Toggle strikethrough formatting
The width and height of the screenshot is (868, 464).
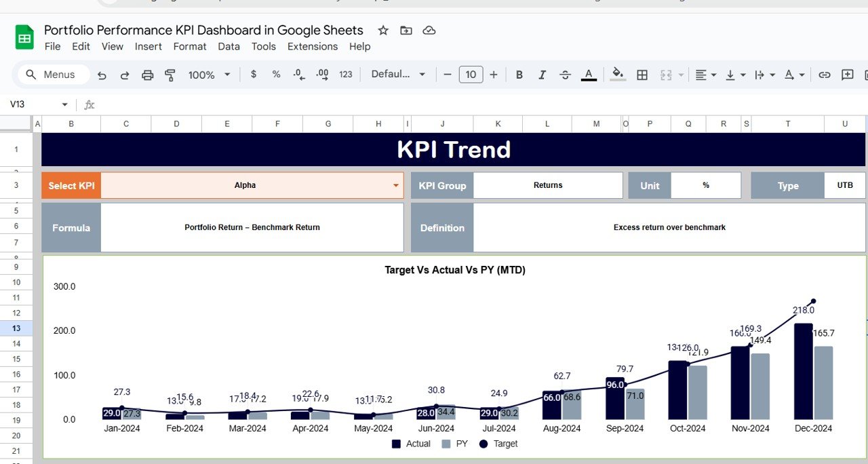point(565,75)
